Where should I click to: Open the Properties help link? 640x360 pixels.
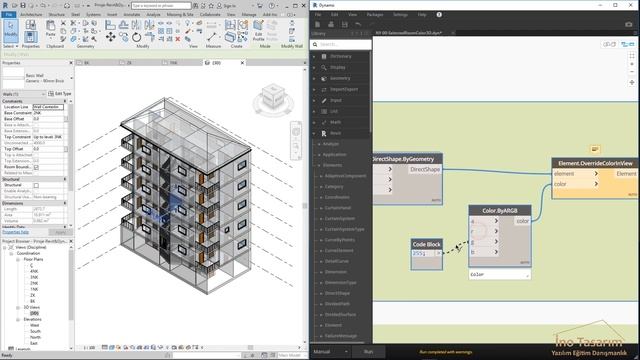click(16, 232)
